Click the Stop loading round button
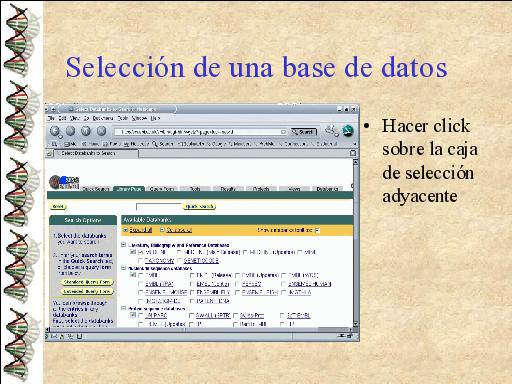The height and width of the screenshot is (384, 512). click(101, 131)
